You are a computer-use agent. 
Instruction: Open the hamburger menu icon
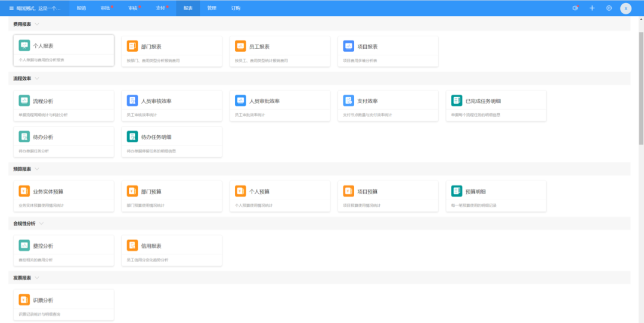click(11, 8)
